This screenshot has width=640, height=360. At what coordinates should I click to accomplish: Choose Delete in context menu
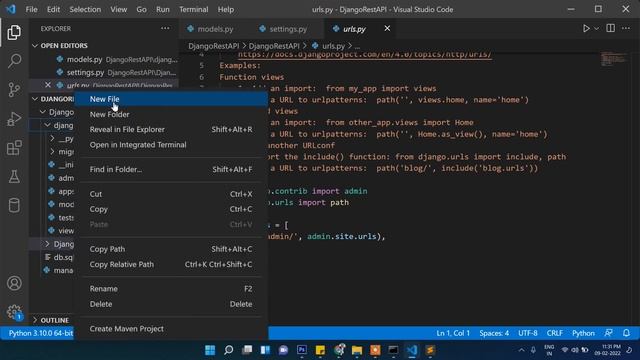click(171, 304)
